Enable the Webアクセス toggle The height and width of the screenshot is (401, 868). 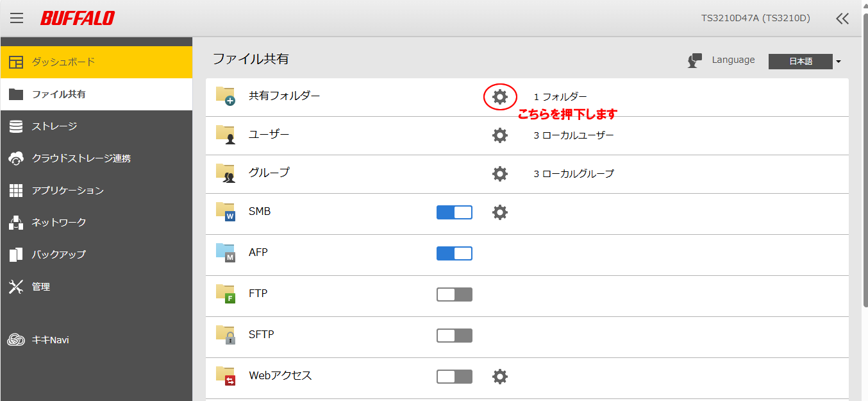[x=455, y=377]
